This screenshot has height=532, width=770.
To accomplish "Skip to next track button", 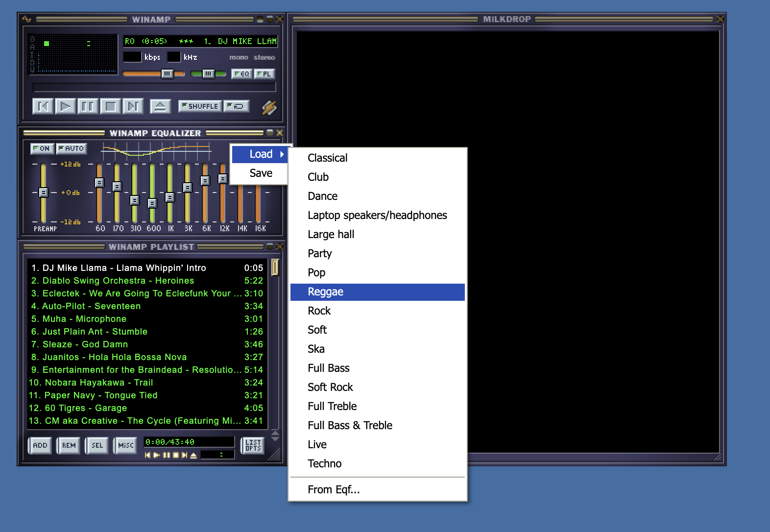I will (x=133, y=106).
